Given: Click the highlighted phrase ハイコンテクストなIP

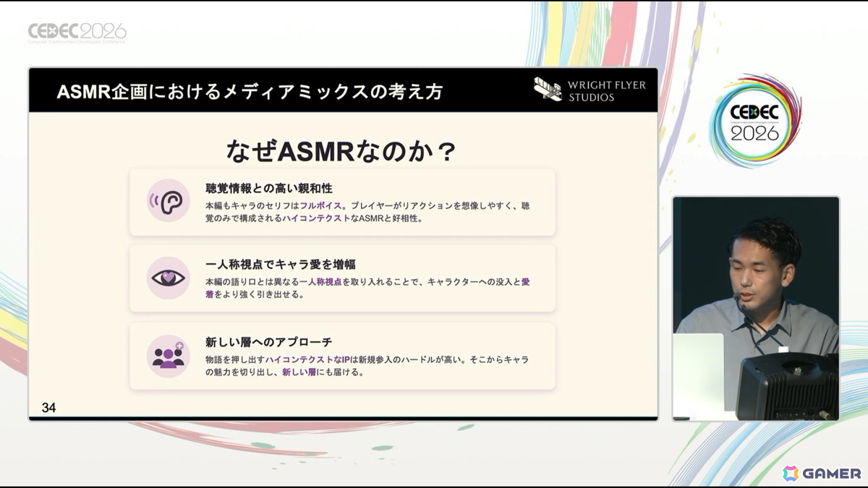Looking at the screenshot, I should pyautogui.click(x=307, y=360).
